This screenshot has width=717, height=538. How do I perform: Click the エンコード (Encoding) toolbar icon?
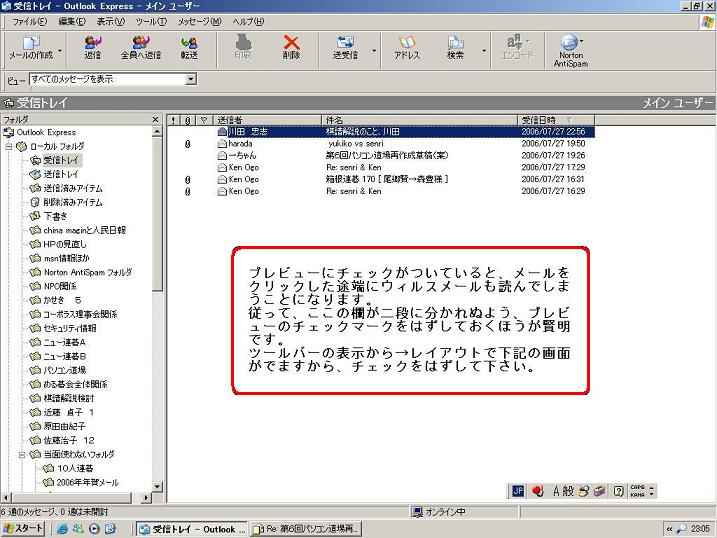coord(514,42)
